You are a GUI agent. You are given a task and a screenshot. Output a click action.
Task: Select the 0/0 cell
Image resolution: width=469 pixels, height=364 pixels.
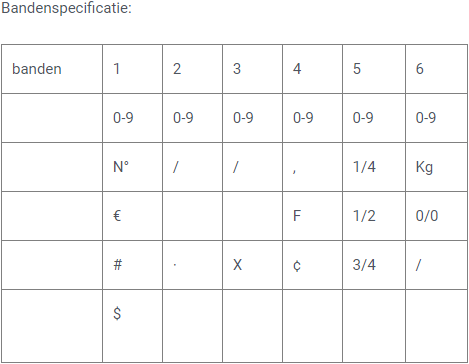[436, 216]
